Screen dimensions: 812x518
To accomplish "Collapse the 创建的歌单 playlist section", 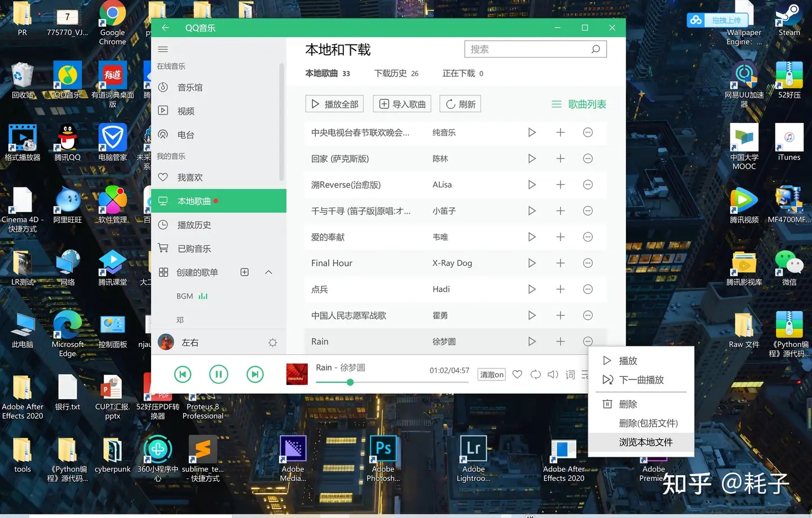I will click(x=268, y=272).
